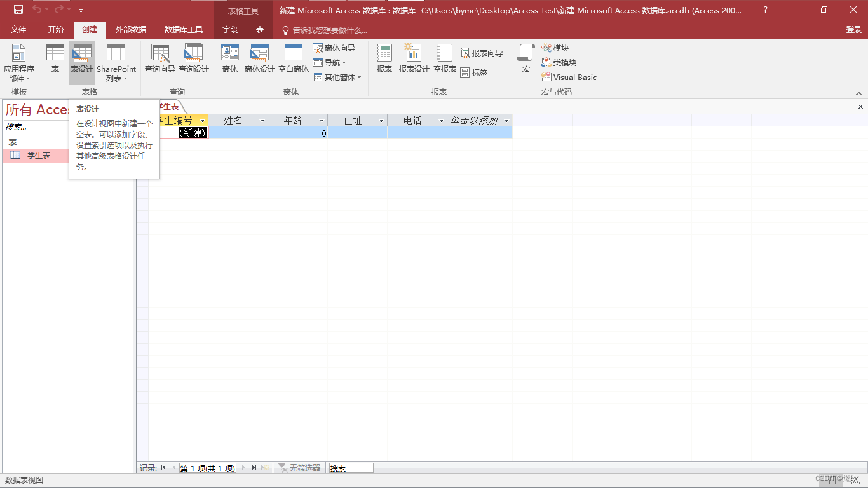Screen dimensions: 868x488
Task: Expand the 其他窗体 dropdown
Action: [x=337, y=78]
